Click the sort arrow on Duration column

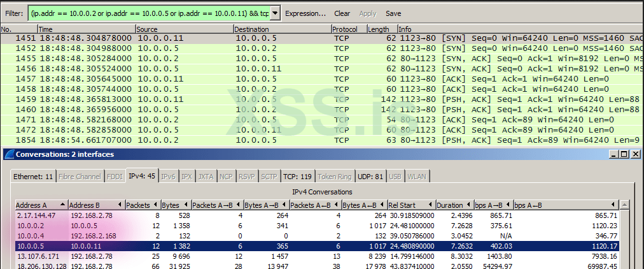(468, 205)
